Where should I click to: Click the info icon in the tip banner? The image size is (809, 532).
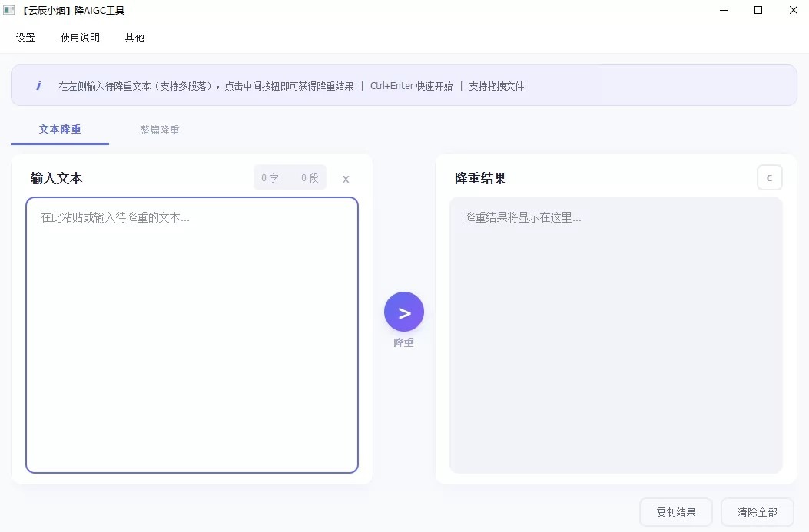click(38, 85)
